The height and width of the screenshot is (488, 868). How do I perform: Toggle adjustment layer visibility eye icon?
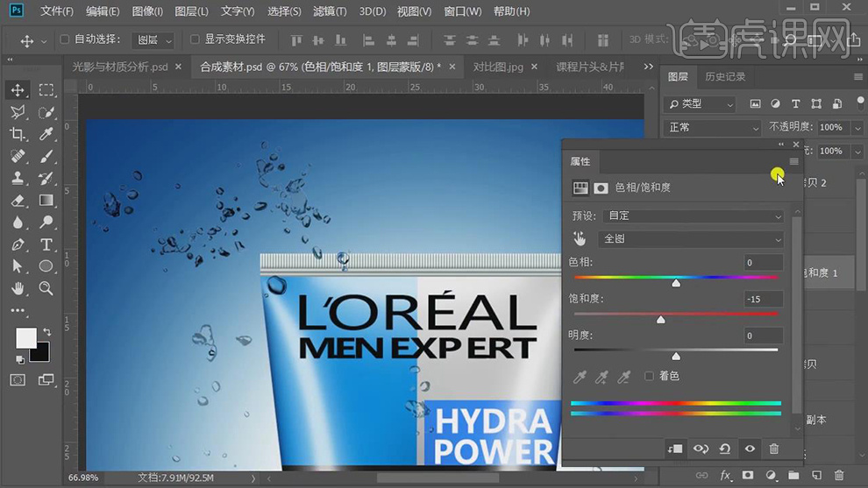click(x=750, y=449)
